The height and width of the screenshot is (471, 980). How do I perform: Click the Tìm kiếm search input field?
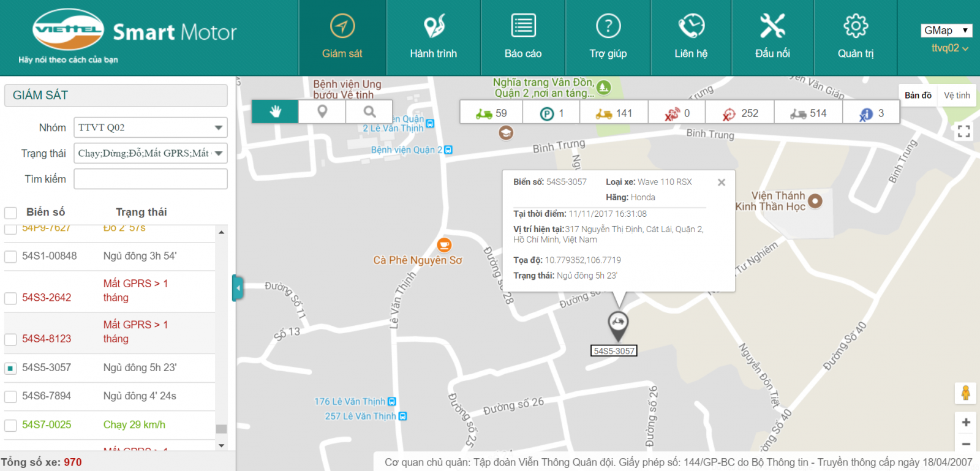150,179
